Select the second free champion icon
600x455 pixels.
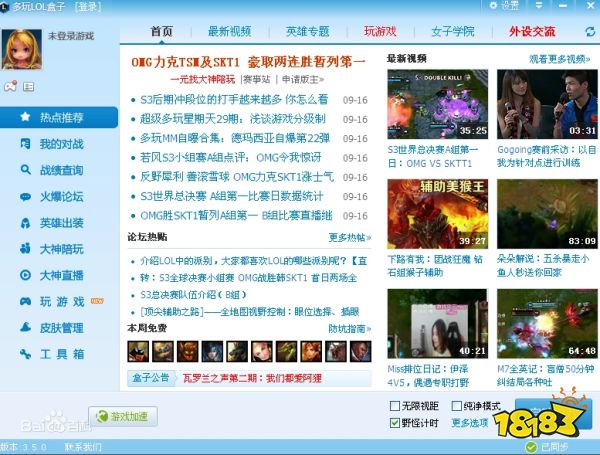click(x=163, y=351)
